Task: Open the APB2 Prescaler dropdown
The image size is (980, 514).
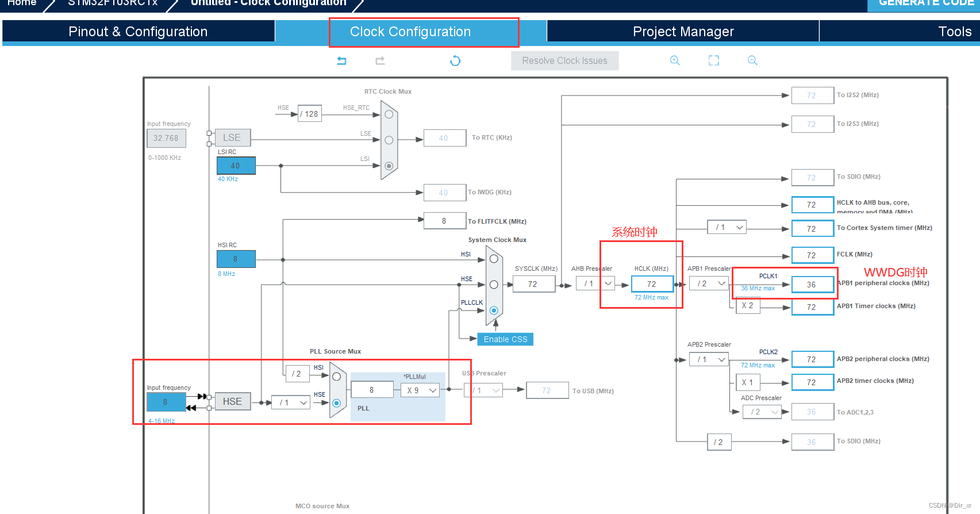Action: tap(709, 359)
